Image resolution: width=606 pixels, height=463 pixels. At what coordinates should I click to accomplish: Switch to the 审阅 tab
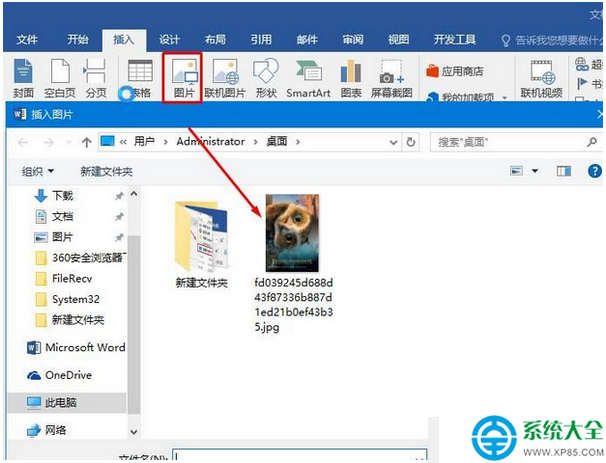click(352, 39)
